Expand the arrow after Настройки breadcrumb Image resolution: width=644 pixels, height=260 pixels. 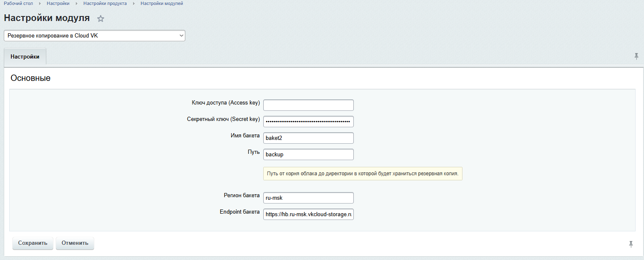[x=77, y=3]
